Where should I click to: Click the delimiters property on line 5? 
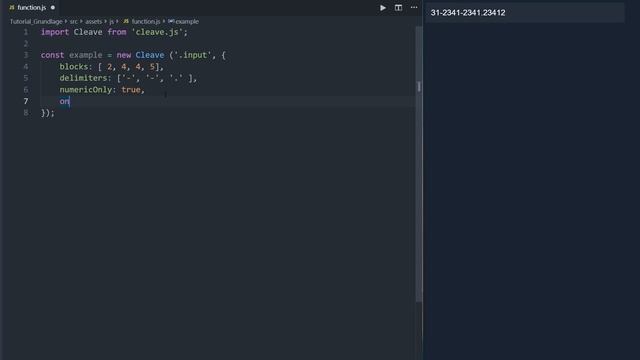pyautogui.click(x=83, y=78)
